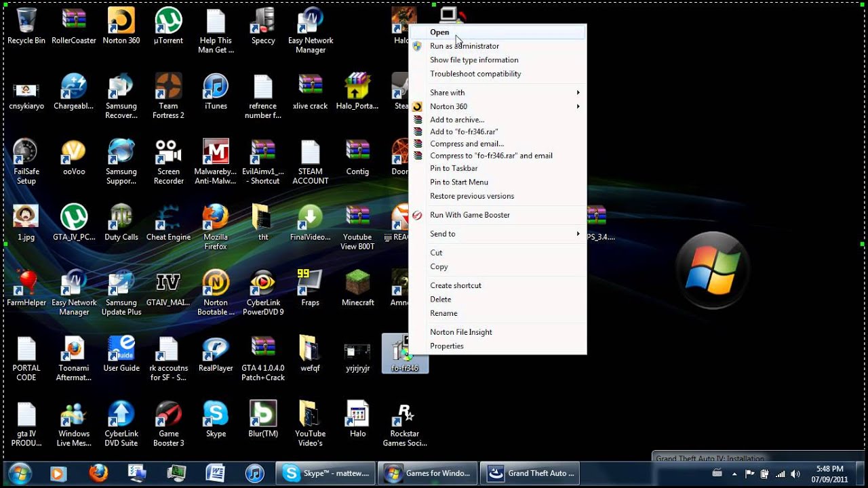Switch to the Skype taskbar window

click(325, 473)
